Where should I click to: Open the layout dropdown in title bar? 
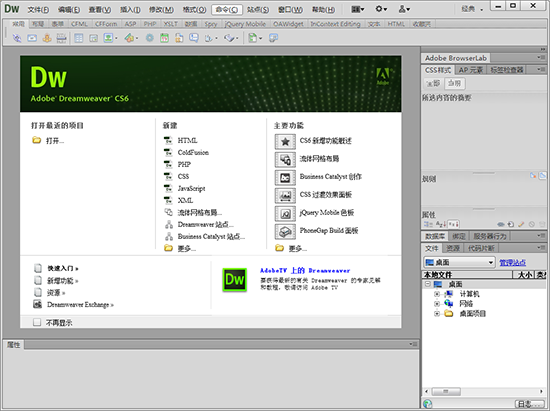tap(358, 9)
